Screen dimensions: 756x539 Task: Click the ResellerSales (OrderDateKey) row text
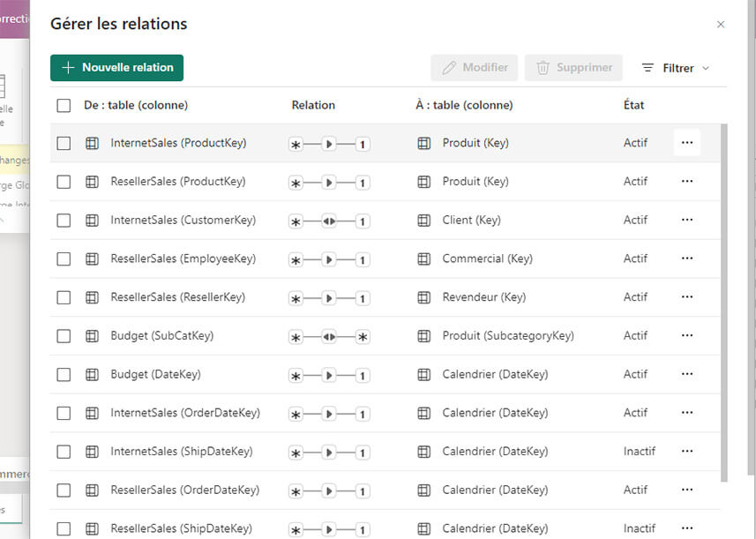(185, 490)
